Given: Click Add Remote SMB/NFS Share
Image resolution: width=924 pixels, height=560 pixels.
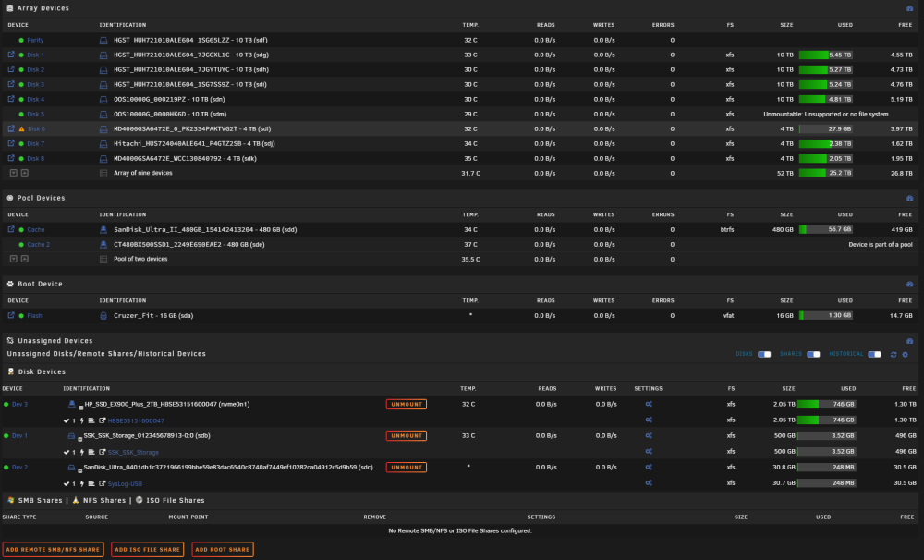Looking at the screenshot, I should point(53,550).
